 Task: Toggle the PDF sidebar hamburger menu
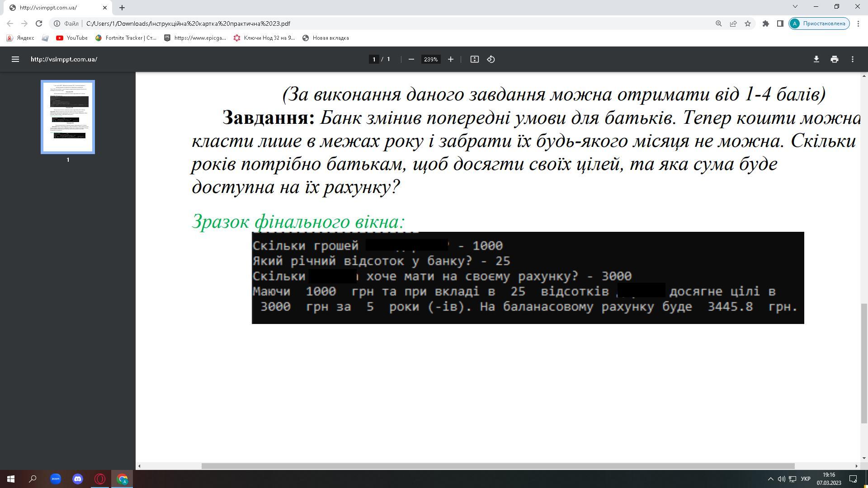coord(15,59)
